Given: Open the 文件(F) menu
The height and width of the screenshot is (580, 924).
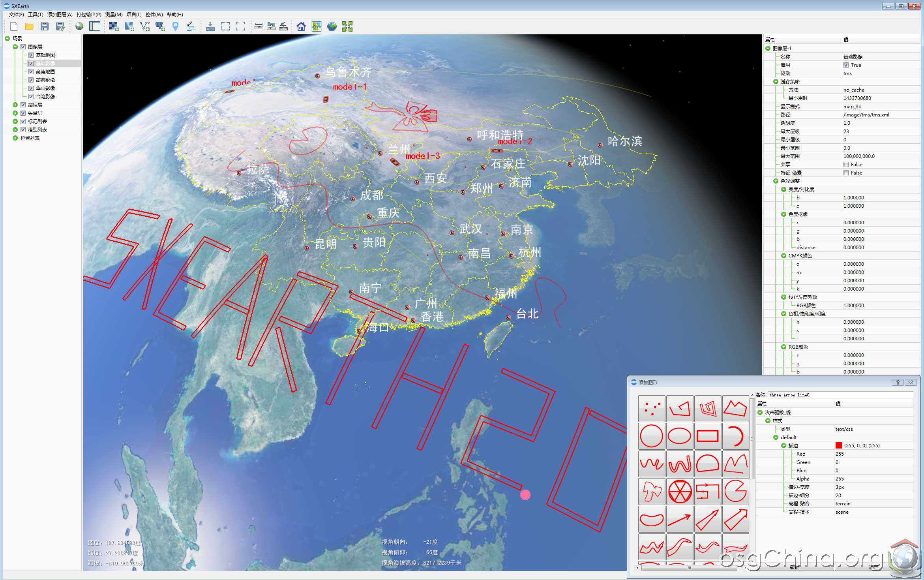Looking at the screenshot, I should [16, 14].
